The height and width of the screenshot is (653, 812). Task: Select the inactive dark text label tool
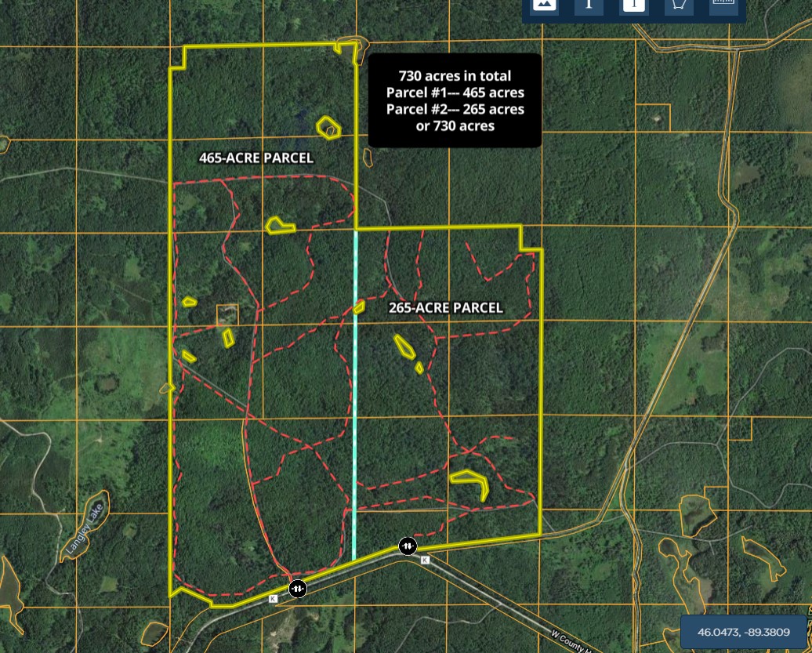[589, 5]
